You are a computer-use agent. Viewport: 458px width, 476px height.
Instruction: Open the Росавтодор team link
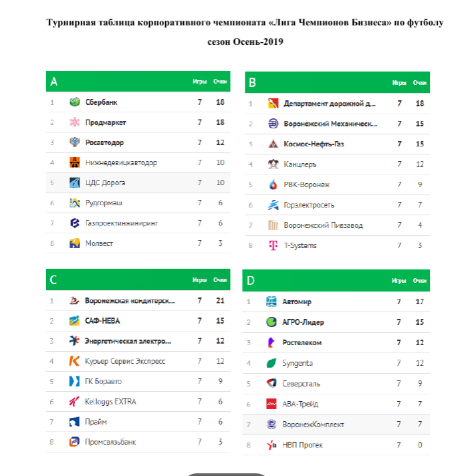104,142
